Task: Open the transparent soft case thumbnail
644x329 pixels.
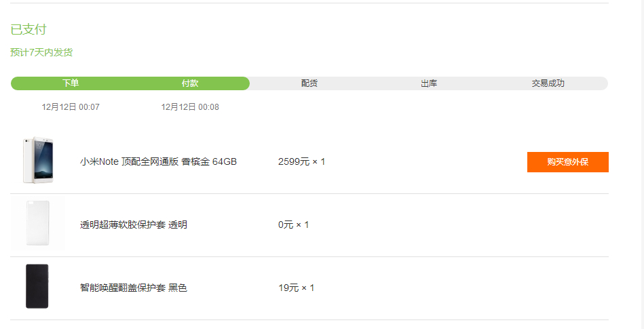Action: [37, 223]
